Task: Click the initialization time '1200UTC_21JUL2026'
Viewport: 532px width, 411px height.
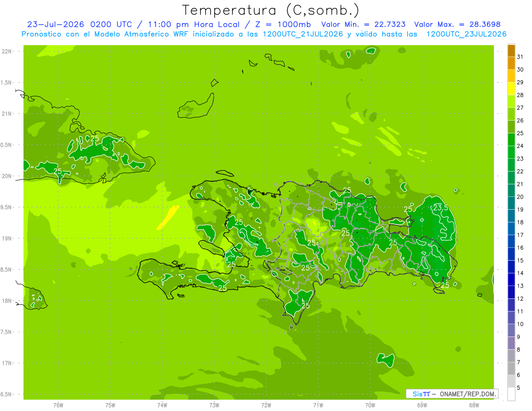Action: click(302, 34)
